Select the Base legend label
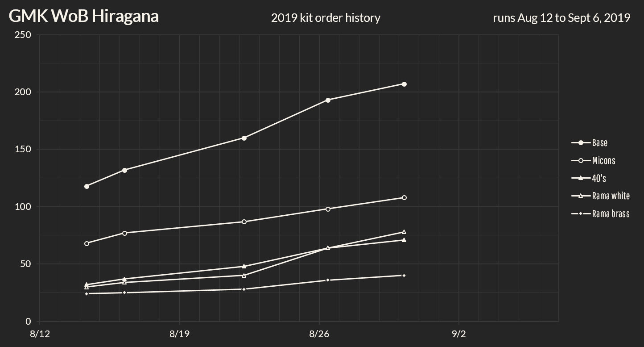 pos(600,143)
